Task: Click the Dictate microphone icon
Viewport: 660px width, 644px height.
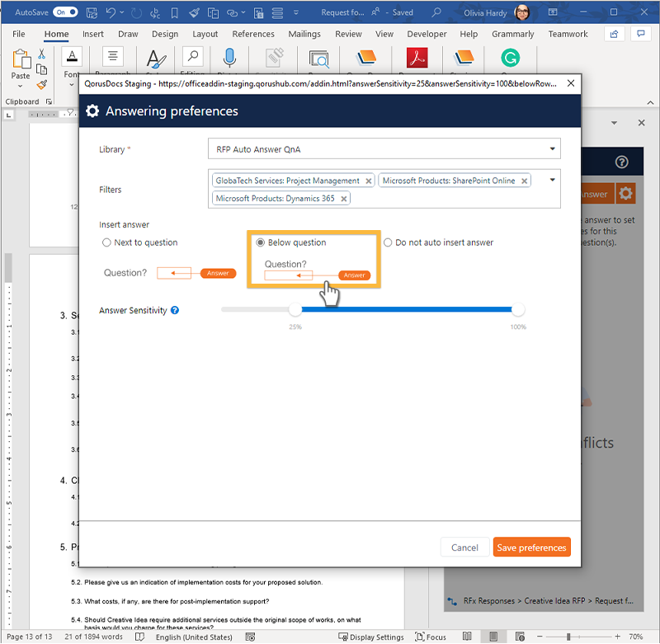Action: coord(229,58)
